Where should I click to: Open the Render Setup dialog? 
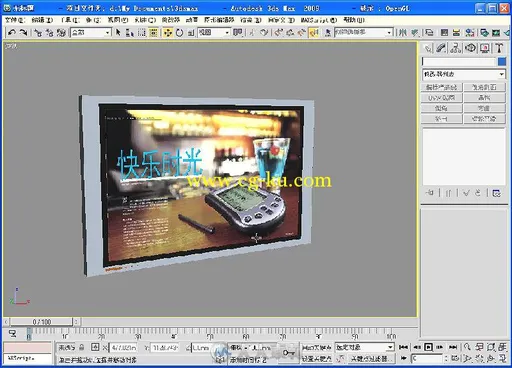click(x=484, y=32)
